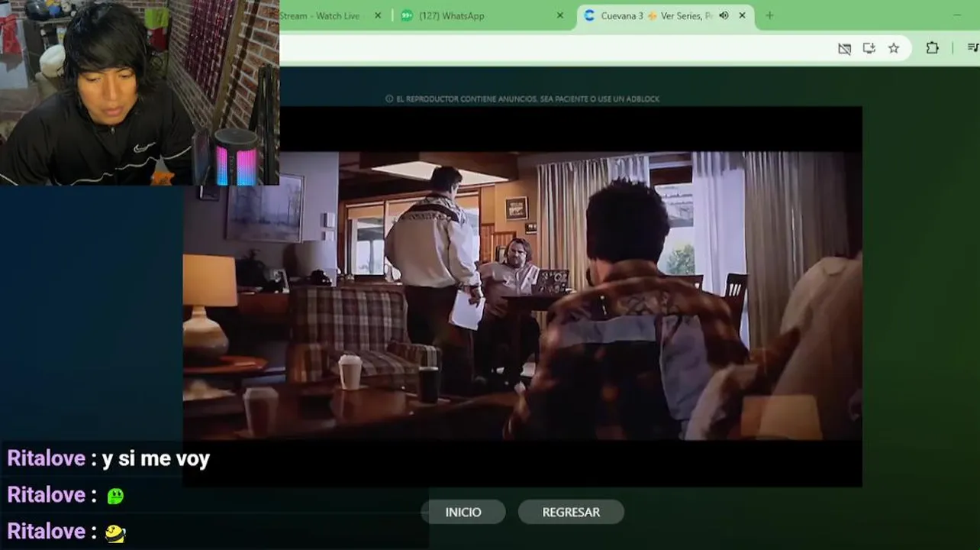The width and height of the screenshot is (980, 550).
Task: Click the chat message 'y si me voy'
Action: tap(155, 458)
